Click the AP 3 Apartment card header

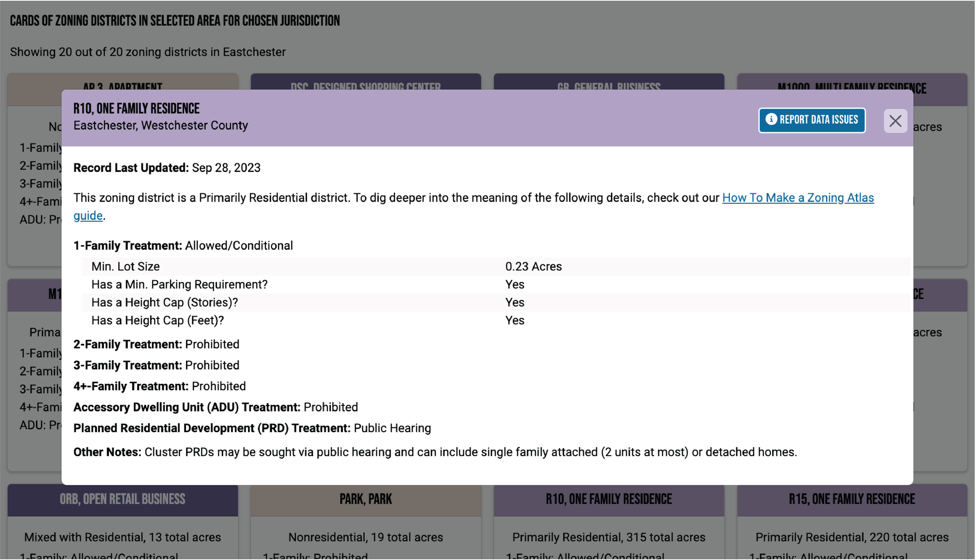click(122, 82)
